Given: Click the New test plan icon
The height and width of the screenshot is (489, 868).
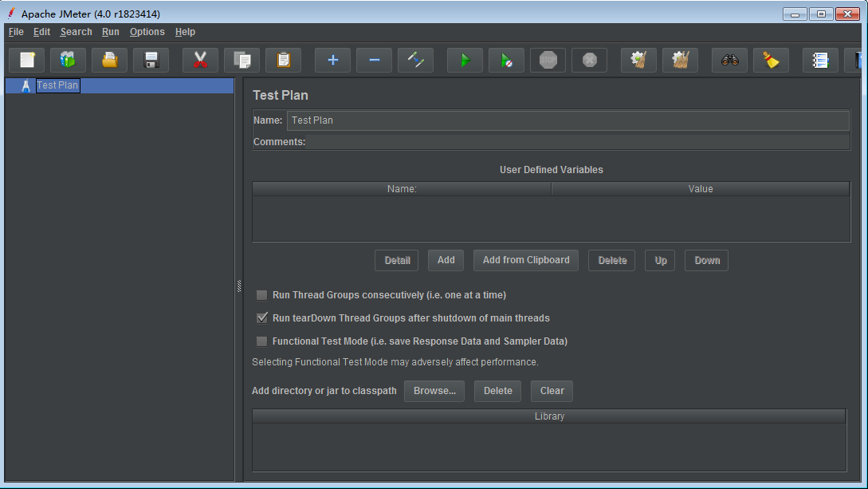Looking at the screenshot, I should [x=27, y=60].
